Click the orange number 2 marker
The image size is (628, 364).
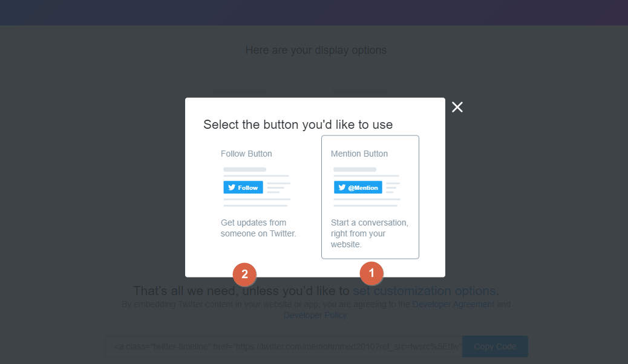[244, 275]
